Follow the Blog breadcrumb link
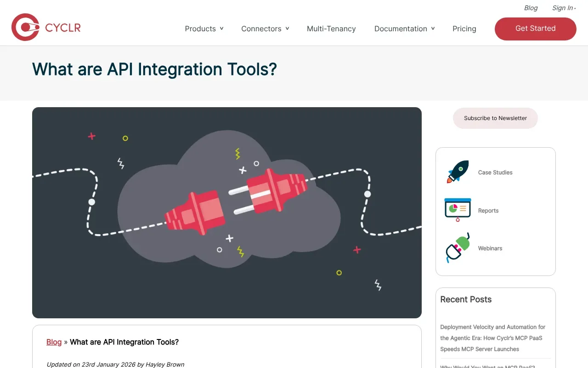The height and width of the screenshot is (368, 588). click(54, 342)
